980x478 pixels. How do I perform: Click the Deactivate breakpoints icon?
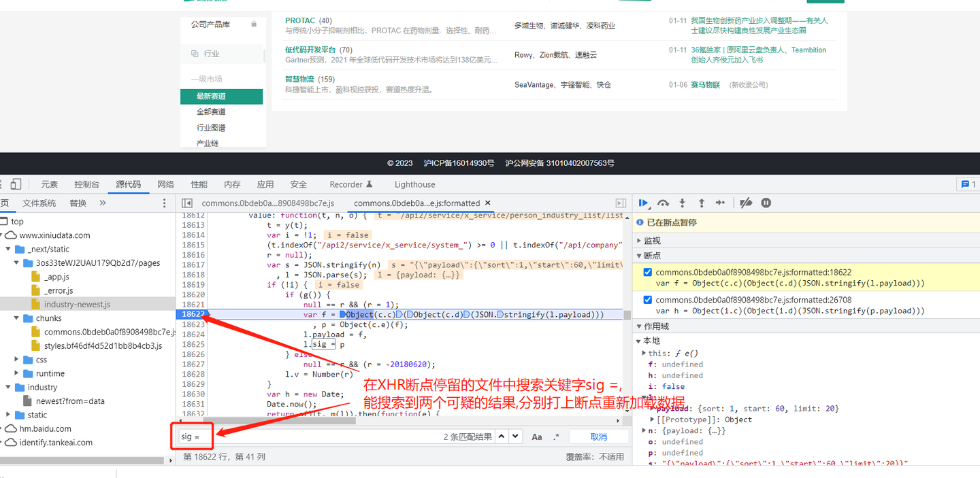(746, 203)
